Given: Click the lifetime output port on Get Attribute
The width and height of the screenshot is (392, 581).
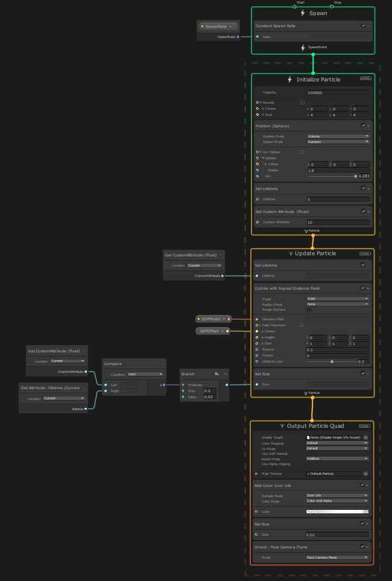Looking at the screenshot, I should pyautogui.click(x=86, y=409).
